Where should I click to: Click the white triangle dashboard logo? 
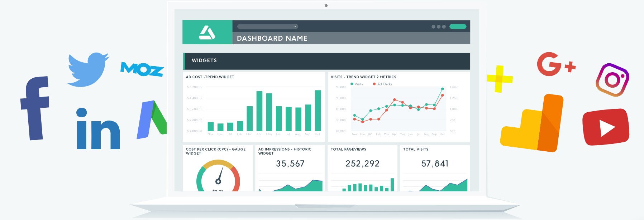pyautogui.click(x=207, y=32)
